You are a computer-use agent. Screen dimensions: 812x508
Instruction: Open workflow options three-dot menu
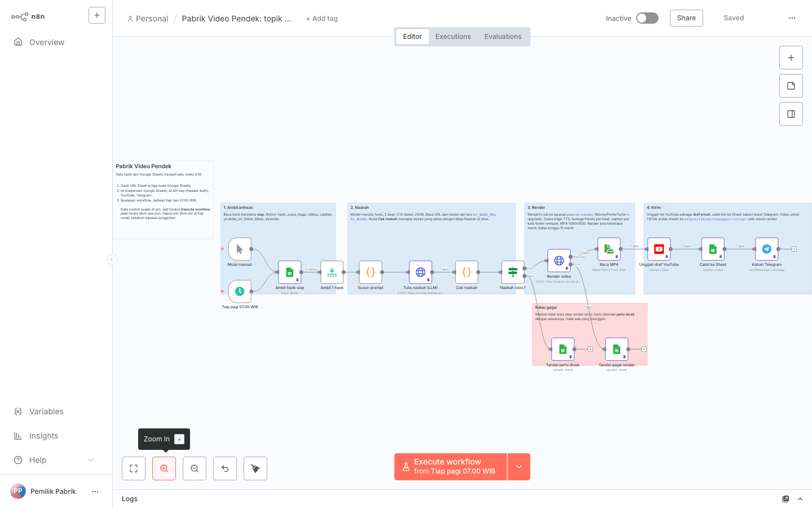pyautogui.click(x=792, y=18)
